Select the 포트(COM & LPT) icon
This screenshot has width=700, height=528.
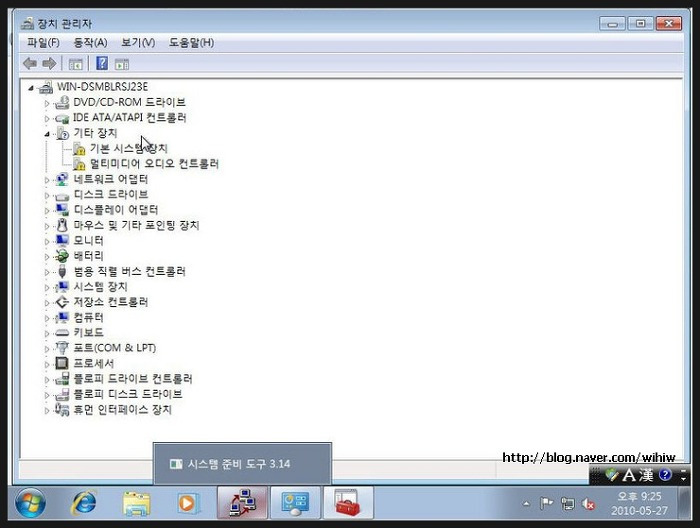coord(62,348)
